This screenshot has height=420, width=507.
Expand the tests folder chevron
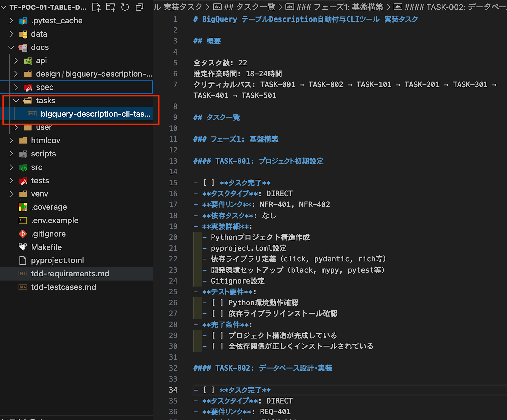point(11,181)
